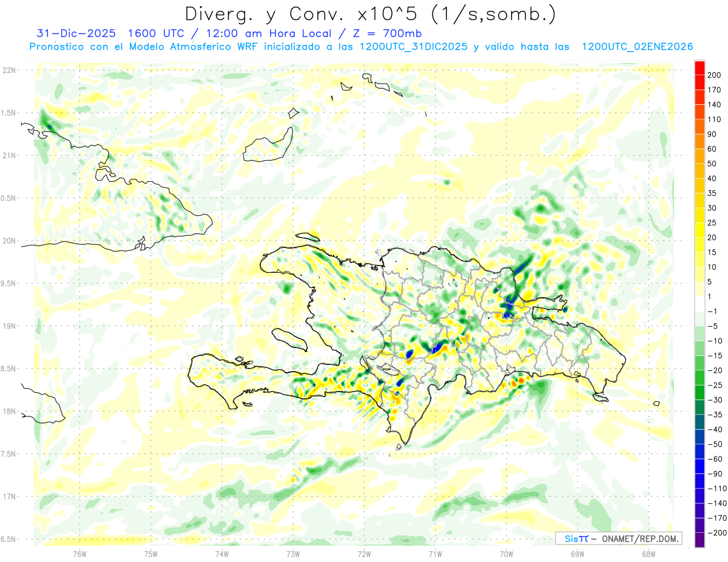
Task: Click the '76W' longitude label
Action: point(79,554)
